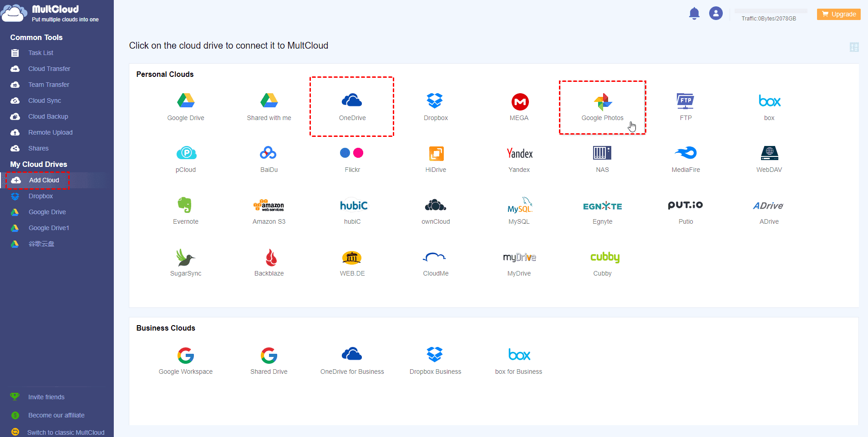Open the user account avatar menu
The width and height of the screenshot is (868, 437).
pyautogui.click(x=716, y=13)
